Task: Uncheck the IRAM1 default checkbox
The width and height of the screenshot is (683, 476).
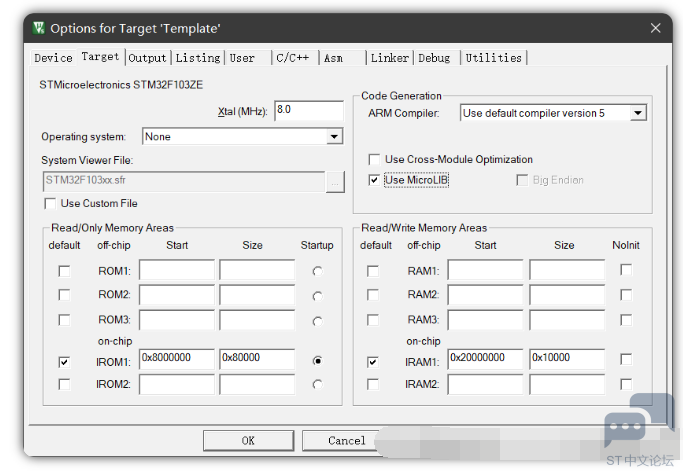Action: click(x=373, y=362)
